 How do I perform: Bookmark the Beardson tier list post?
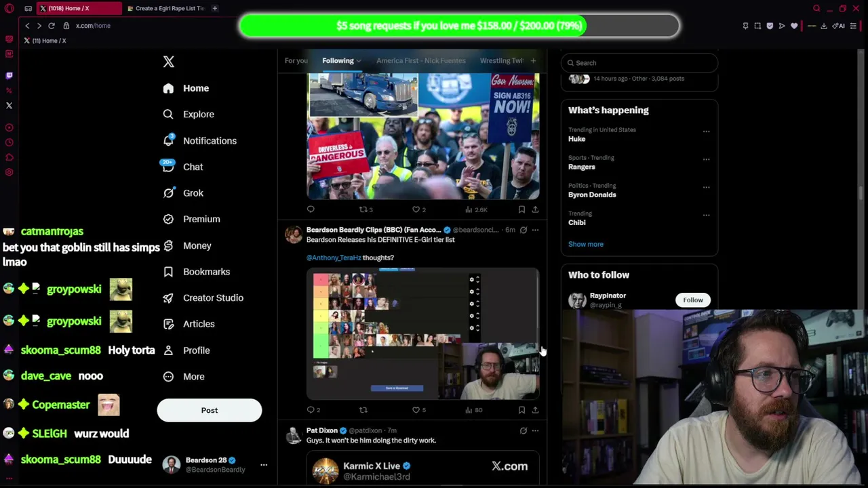pyautogui.click(x=521, y=410)
